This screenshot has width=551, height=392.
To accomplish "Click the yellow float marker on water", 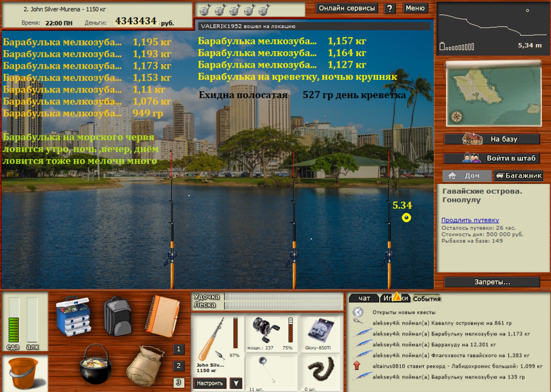I will point(406,218).
